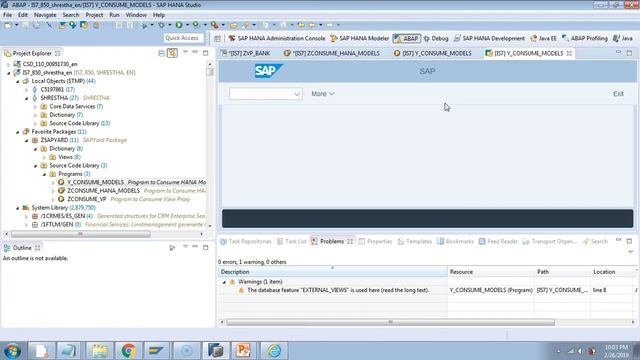Sort problems by Location column
Screen dimensions: 640x360
613,272
